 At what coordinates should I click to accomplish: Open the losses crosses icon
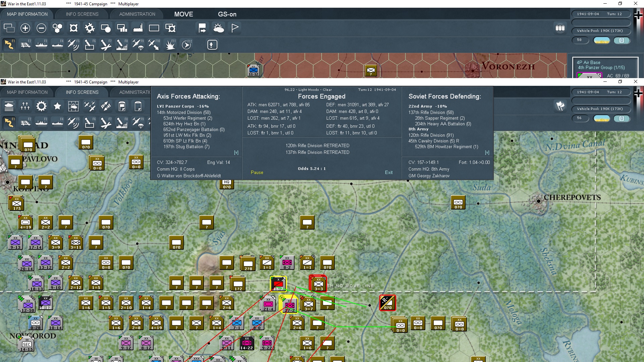point(25,106)
